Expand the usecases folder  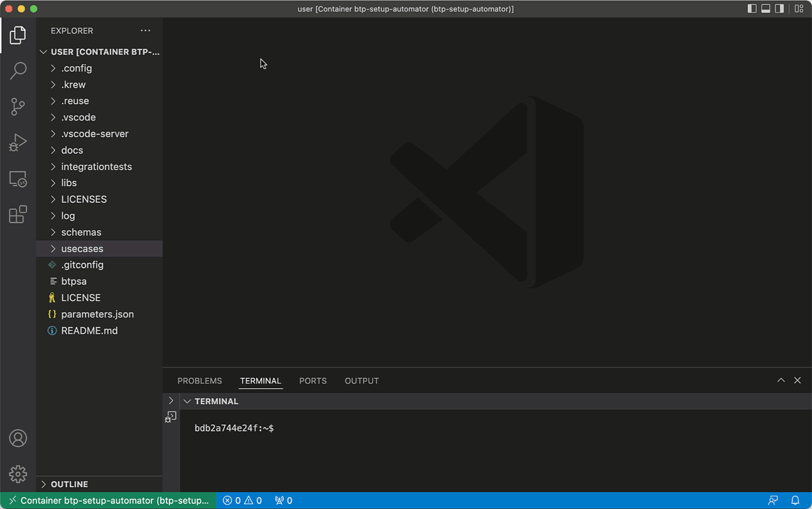(x=99, y=248)
